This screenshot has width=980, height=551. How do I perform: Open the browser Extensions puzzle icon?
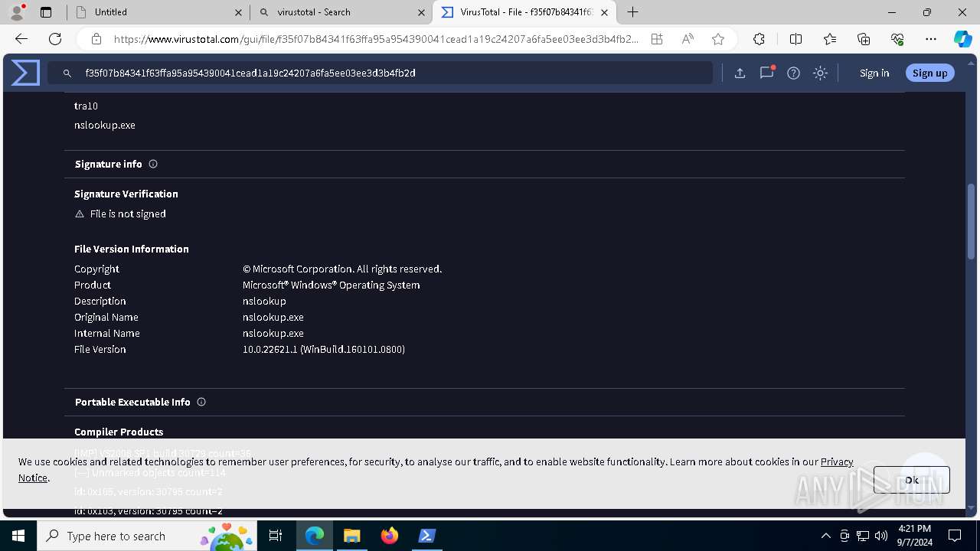[759, 39]
